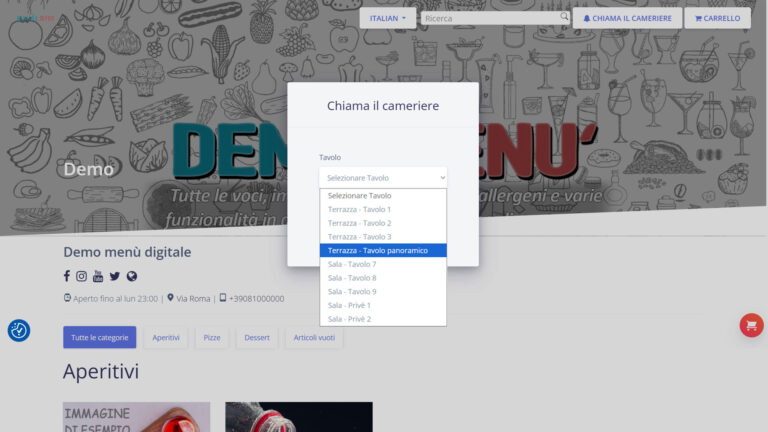Screen dimensions: 768x432
Task: Click the red floating cart icon
Action: click(x=751, y=325)
